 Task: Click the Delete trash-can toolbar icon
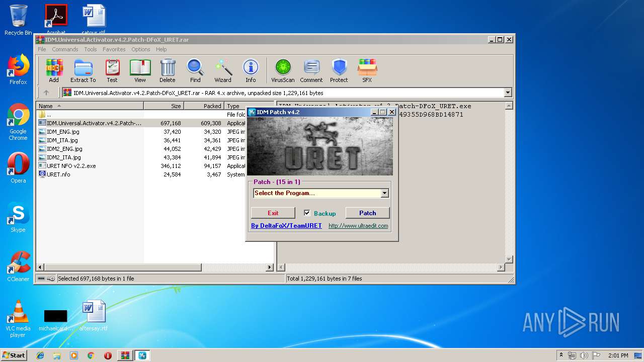coord(168,70)
